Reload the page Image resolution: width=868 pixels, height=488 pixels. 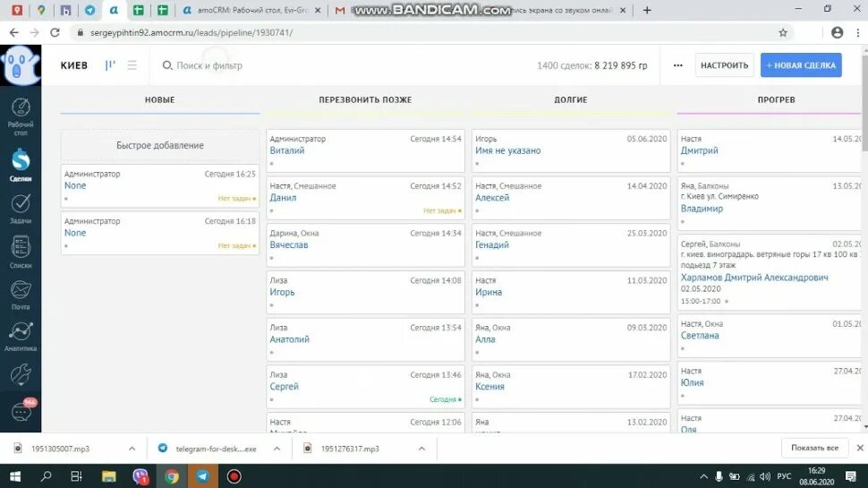(x=55, y=32)
